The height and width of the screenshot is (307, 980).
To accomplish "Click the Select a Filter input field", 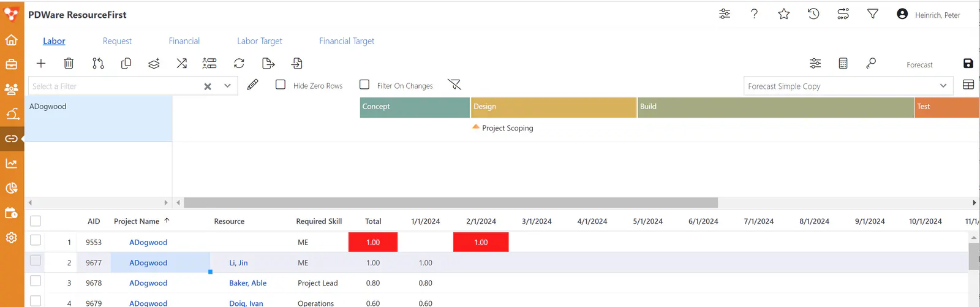I will [116, 86].
